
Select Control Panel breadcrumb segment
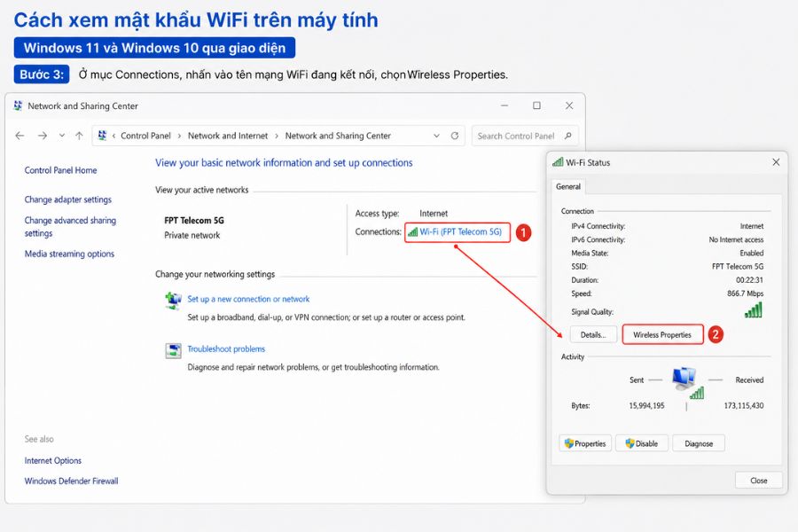pos(145,136)
